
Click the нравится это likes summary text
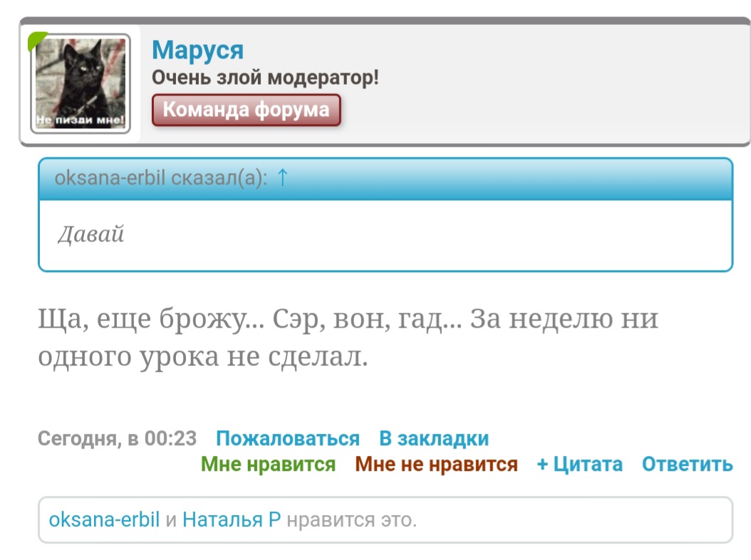click(x=351, y=519)
